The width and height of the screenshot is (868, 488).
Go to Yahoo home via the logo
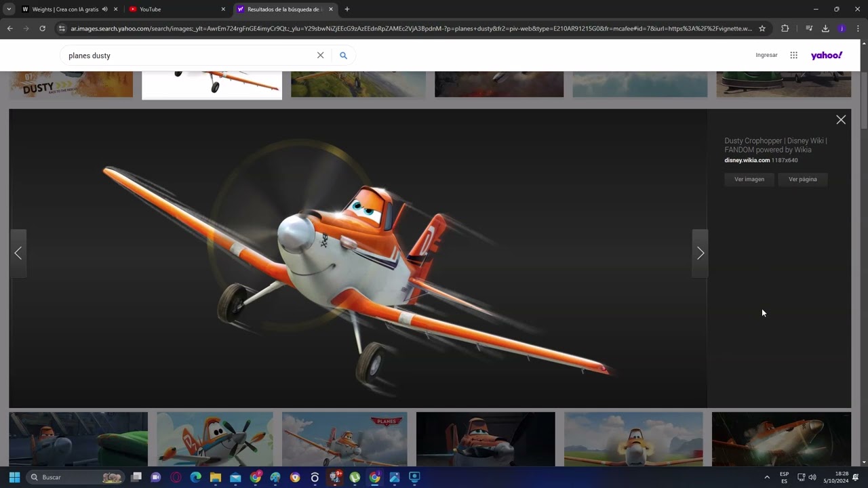[x=827, y=56]
